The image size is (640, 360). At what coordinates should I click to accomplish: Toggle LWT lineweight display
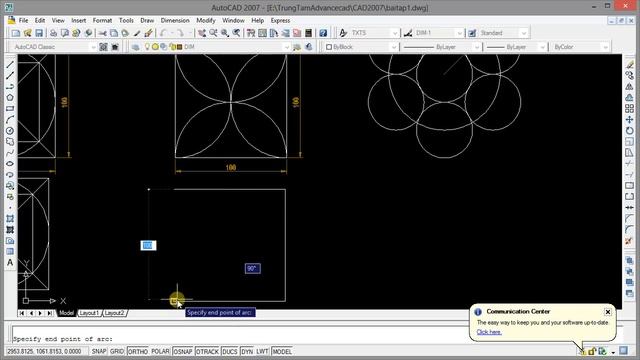[262, 351]
